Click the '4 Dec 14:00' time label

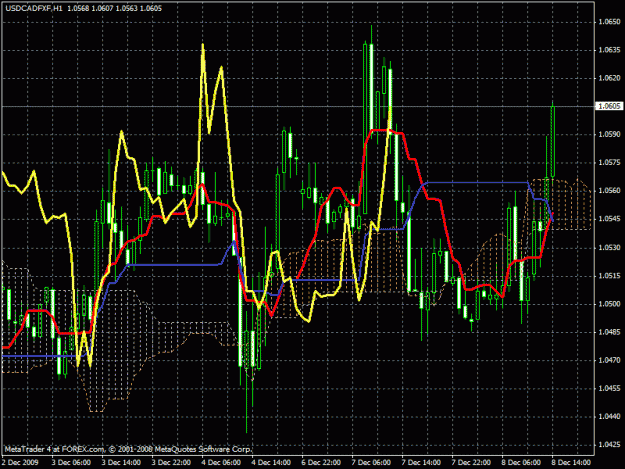(x=271, y=463)
